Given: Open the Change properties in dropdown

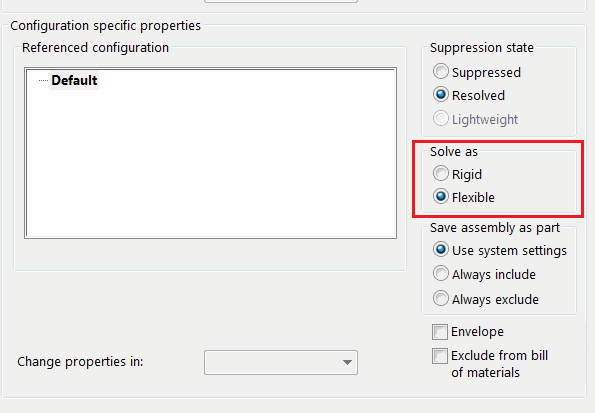Looking at the screenshot, I should (281, 363).
